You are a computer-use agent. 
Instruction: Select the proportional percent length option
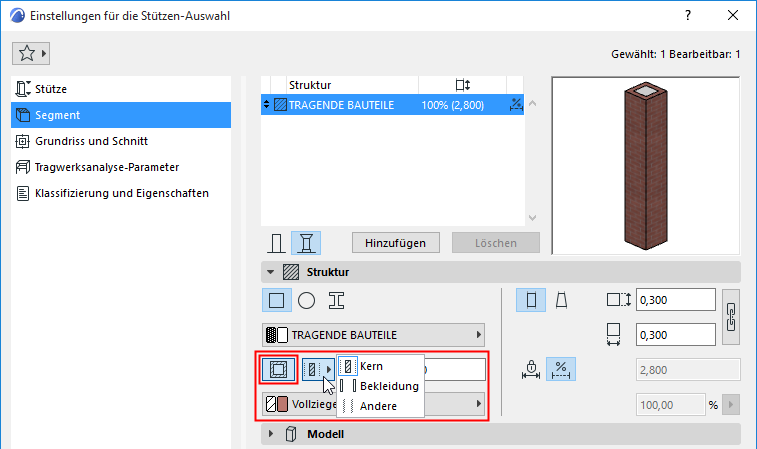(561, 369)
